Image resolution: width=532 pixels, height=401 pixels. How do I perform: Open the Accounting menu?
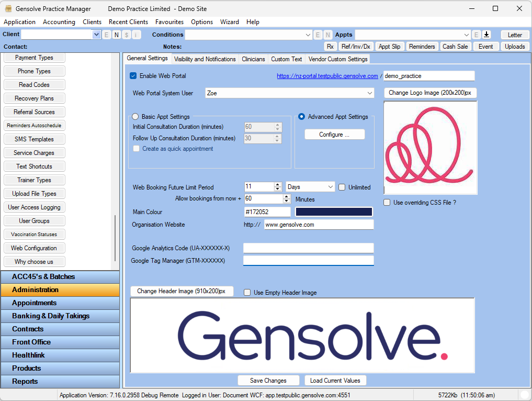(x=59, y=22)
